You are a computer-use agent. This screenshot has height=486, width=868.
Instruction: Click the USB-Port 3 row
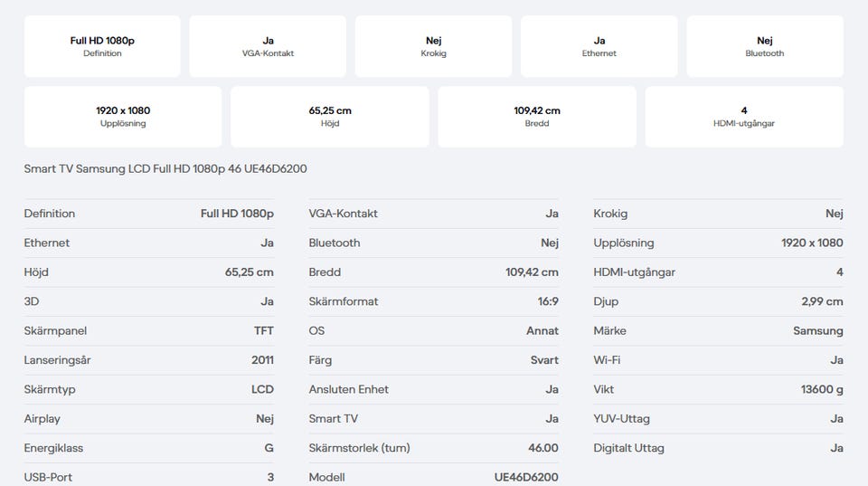click(x=149, y=477)
